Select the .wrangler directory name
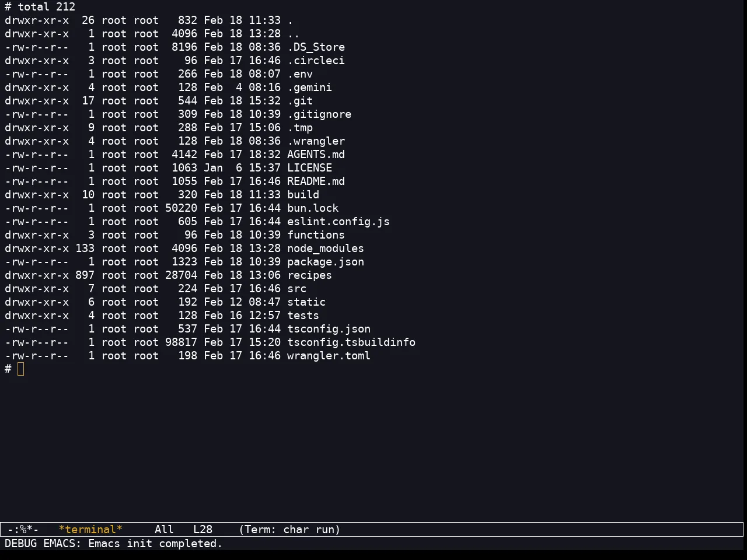Image resolution: width=747 pixels, height=560 pixels. pyautogui.click(x=316, y=141)
